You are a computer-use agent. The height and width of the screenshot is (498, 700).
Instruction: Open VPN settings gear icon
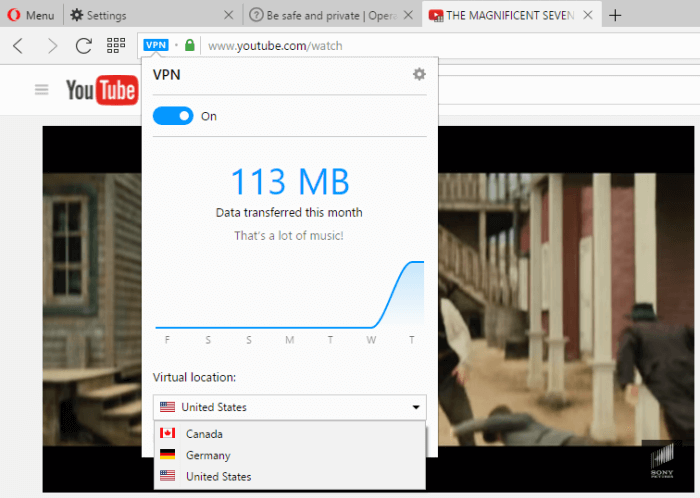[419, 74]
